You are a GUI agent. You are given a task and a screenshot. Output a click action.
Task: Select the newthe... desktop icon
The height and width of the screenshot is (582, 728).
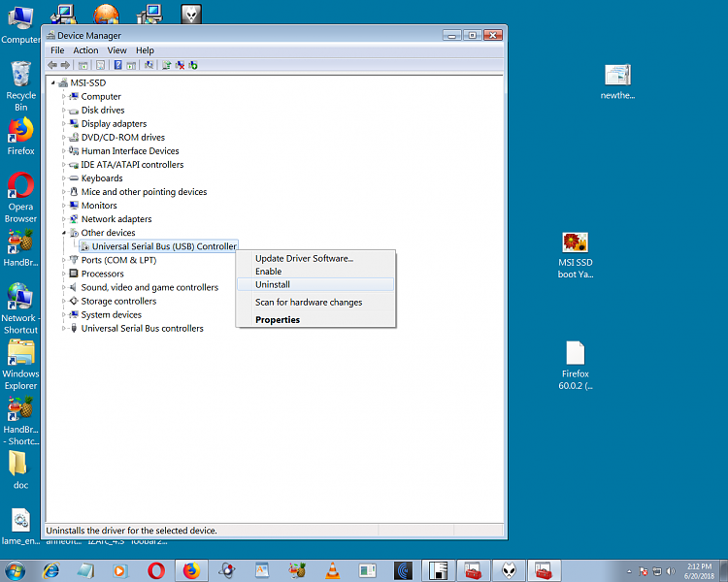click(x=617, y=81)
